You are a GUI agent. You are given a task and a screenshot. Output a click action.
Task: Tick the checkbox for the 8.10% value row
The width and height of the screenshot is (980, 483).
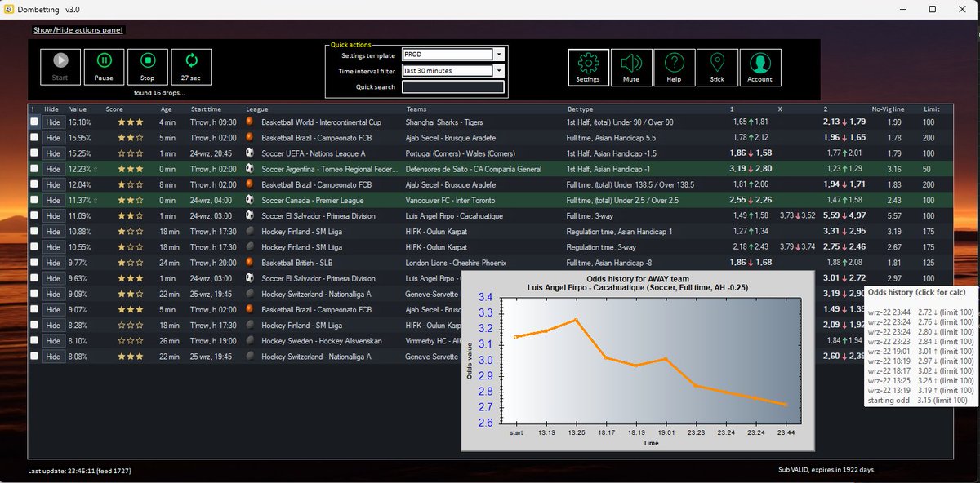coord(34,340)
